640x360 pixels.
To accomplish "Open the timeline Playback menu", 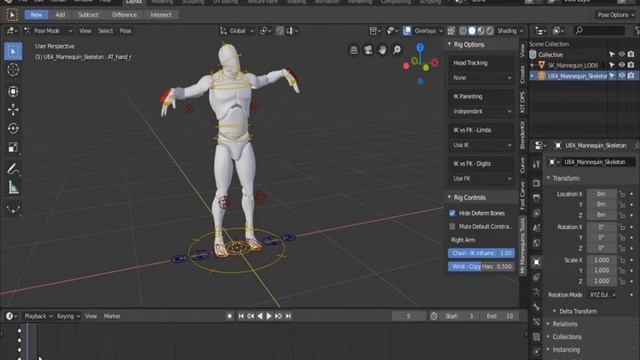I will [38, 316].
